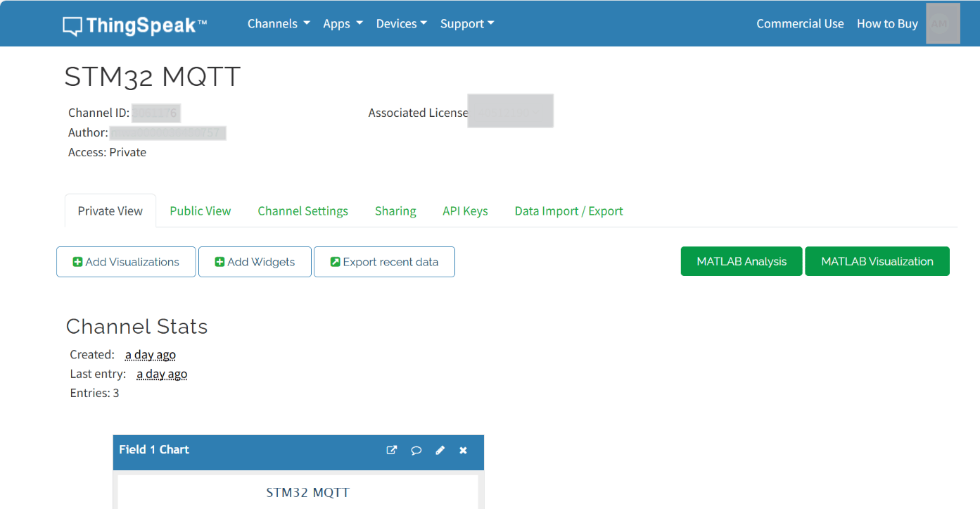Expand the Support dropdown menu
980x509 pixels.
click(x=467, y=24)
